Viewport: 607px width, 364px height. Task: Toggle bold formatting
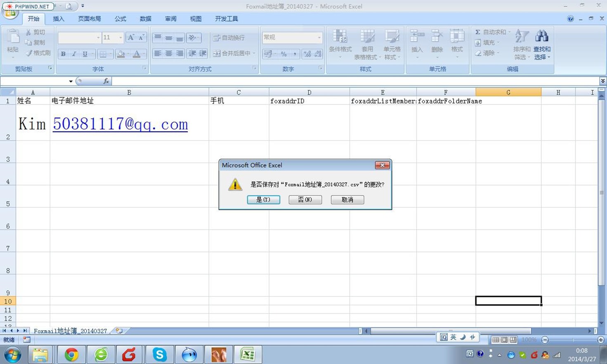coord(63,54)
